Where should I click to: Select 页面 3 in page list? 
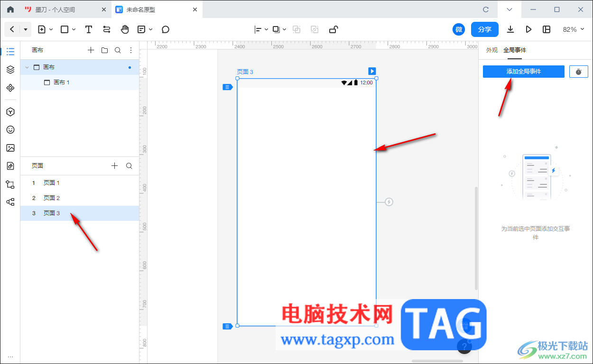click(x=80, y=213)
